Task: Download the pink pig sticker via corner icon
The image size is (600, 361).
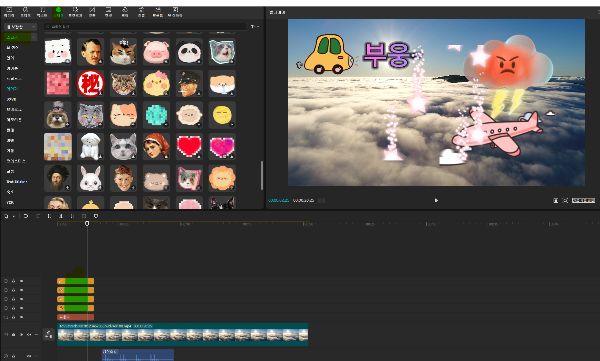Action: pos(166,61)
